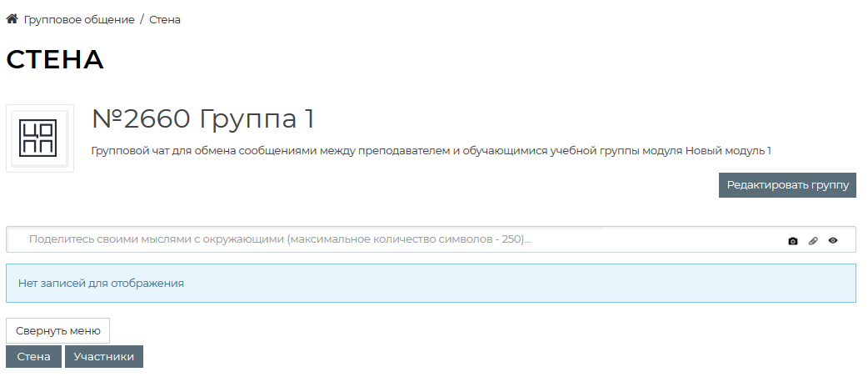Click the Нет записей для отображения notice
868x377 pixels.
click(x=101, y=284)
